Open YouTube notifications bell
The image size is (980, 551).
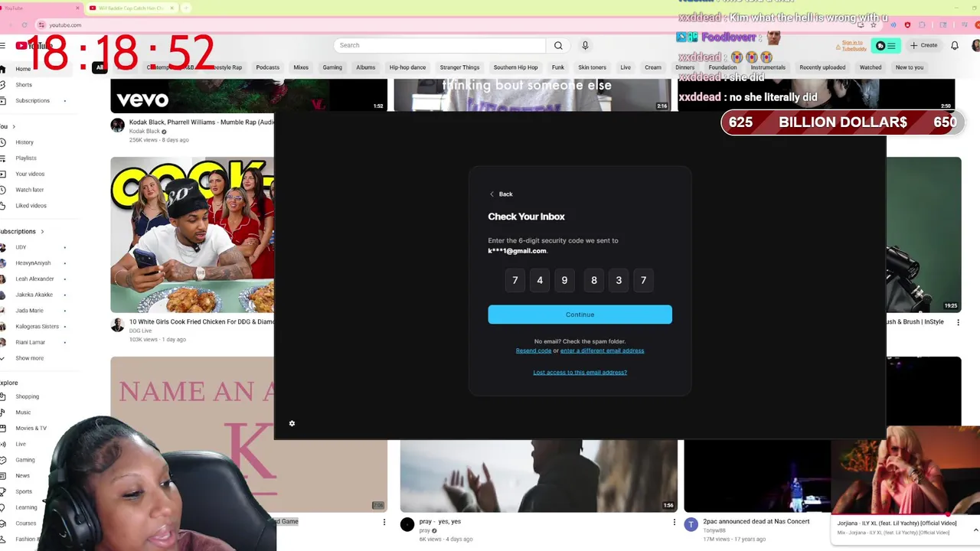click(x=955, y=45)
